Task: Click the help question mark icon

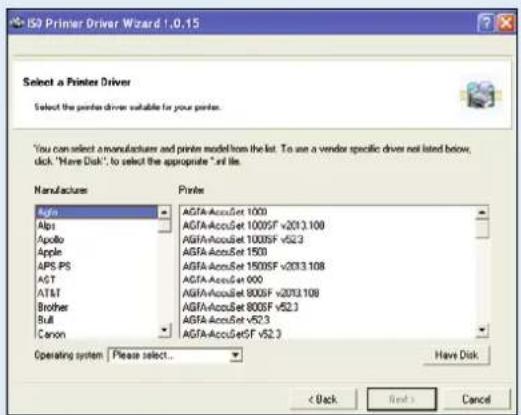Action: (485, 23)
